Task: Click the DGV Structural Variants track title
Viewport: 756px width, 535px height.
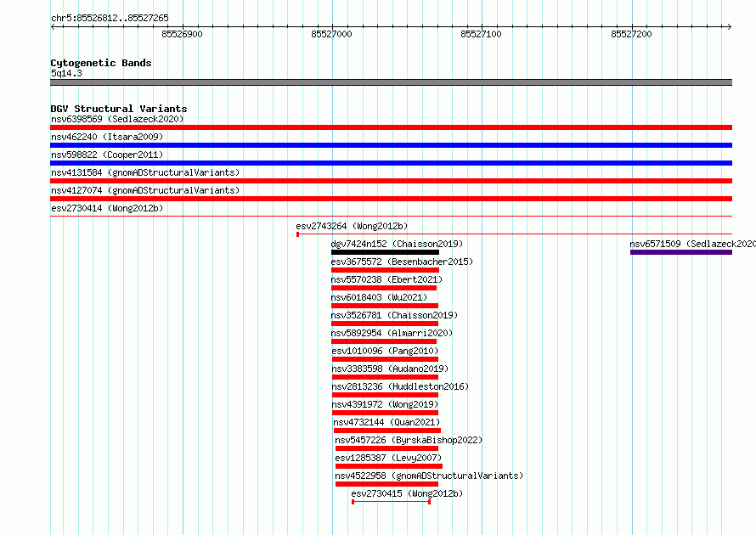Action: click(x=119, y=109)
